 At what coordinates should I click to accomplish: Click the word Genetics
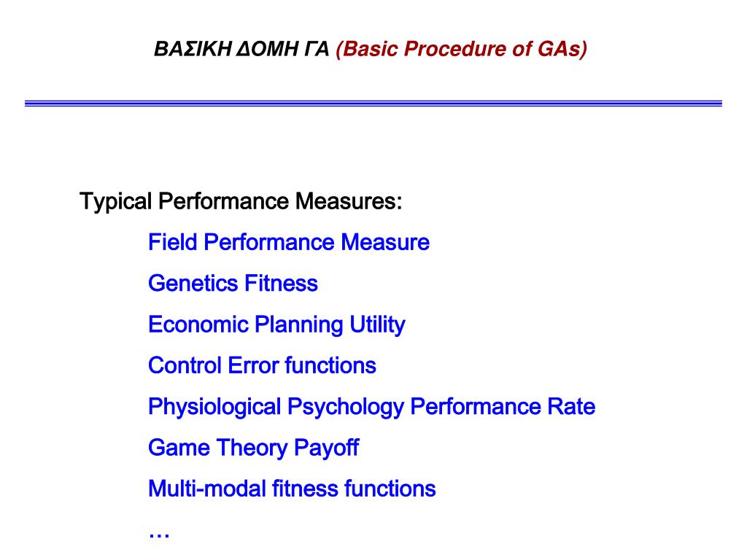coord(193,284)
